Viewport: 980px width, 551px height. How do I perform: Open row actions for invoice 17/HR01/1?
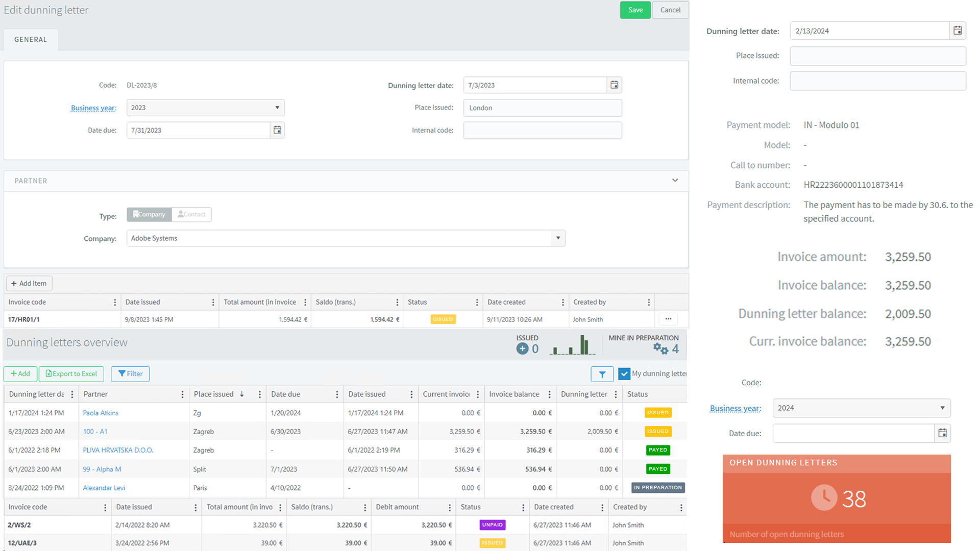pos(668,319)
